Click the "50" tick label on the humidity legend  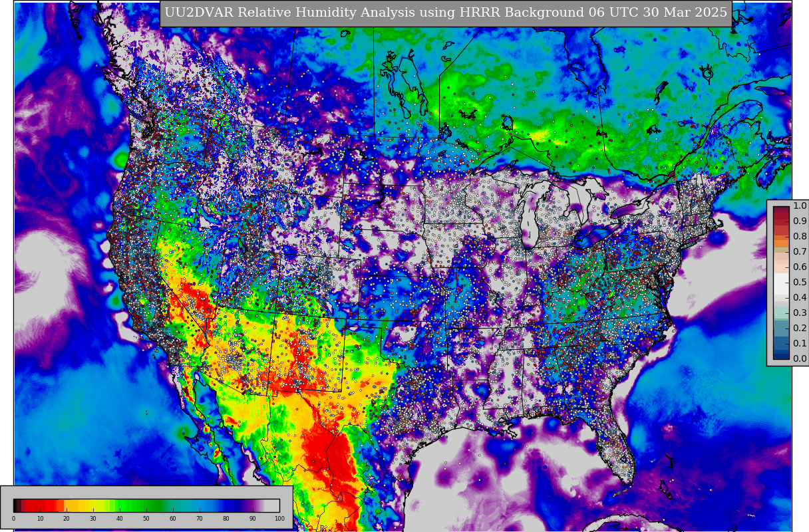click(x=146, y=519)
